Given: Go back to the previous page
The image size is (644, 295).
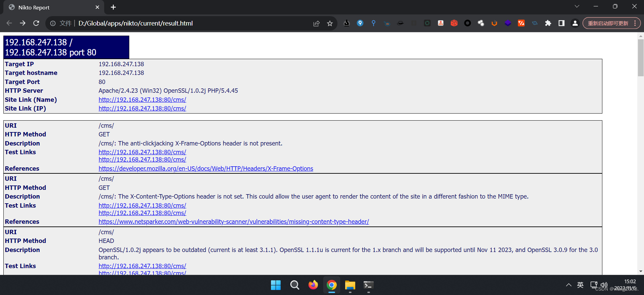Looking at the screenshot, I should (x=9, y=23).
